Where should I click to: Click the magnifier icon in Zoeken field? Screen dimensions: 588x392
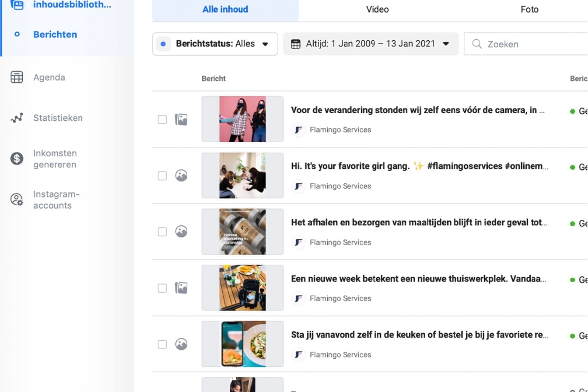click(x=477, y=44)
